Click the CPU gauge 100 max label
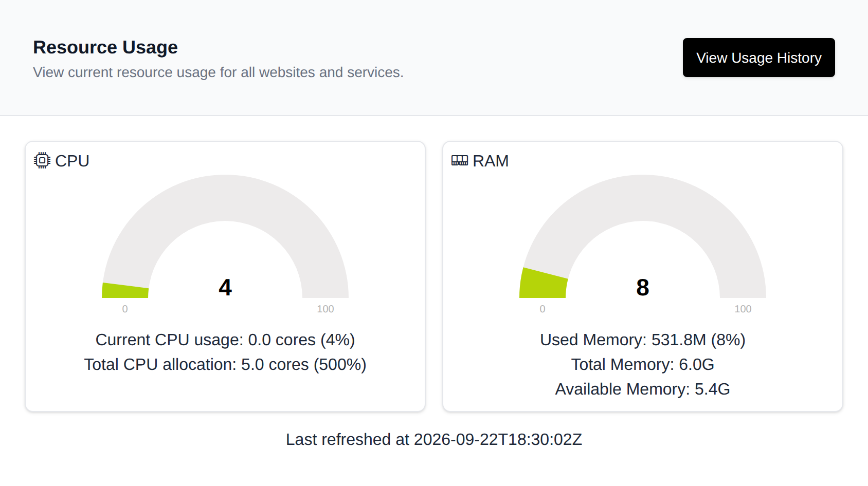Screen dimensions: 868x486 pyautogui.click(x=325, y=309)
